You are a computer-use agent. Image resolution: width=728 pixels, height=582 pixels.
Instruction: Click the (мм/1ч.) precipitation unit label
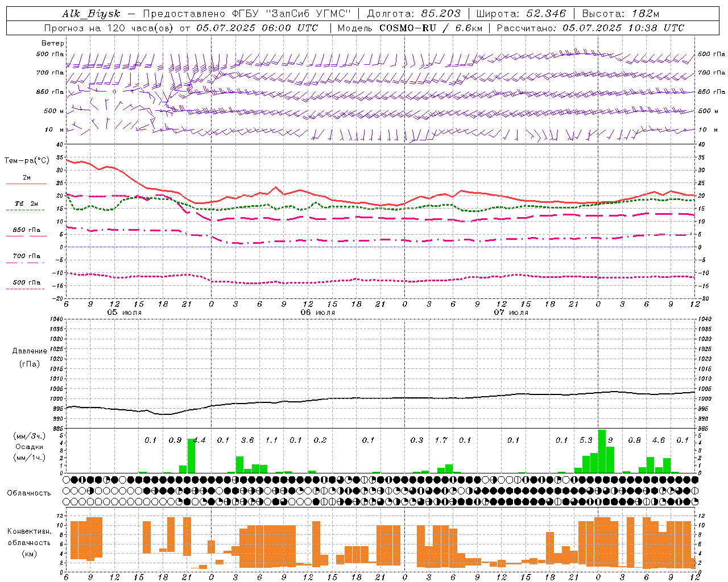[30, 457]
